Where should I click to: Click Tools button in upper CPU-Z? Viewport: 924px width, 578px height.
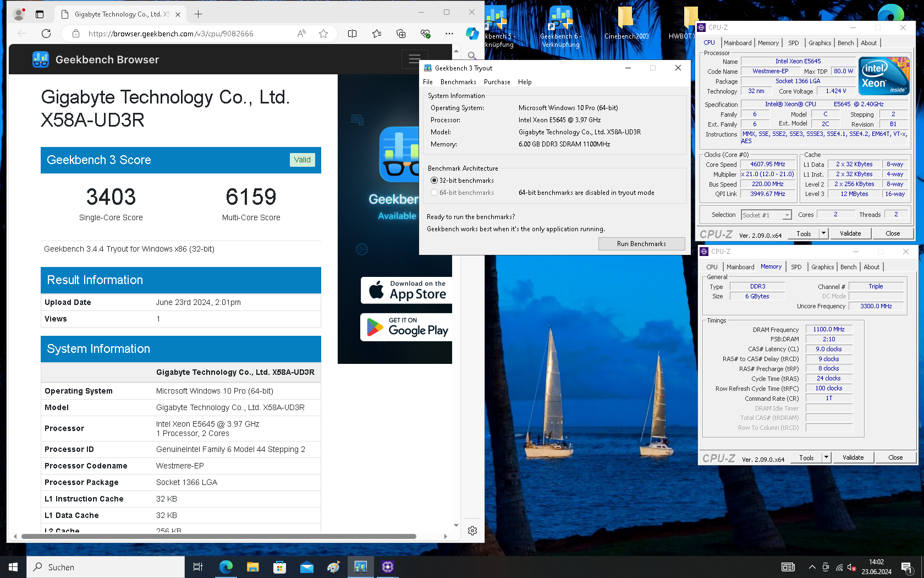point(804,234)
